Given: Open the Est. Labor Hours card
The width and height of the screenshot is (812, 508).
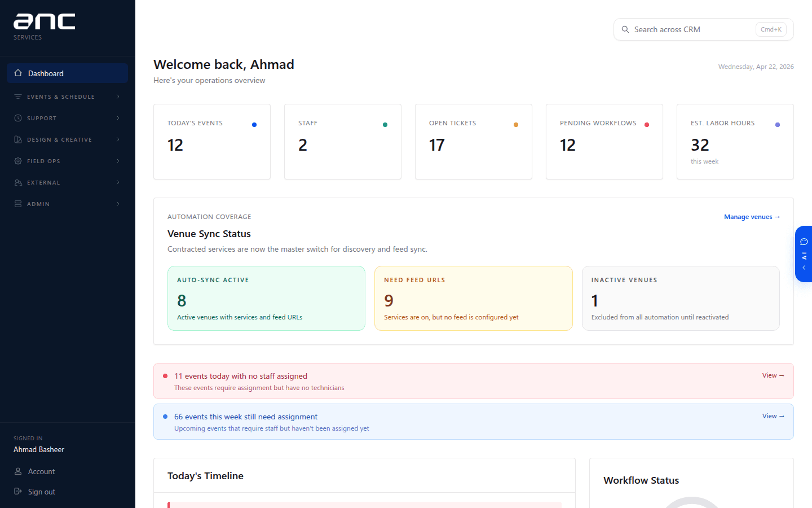Looking at the screenshot, I should 735,142.
